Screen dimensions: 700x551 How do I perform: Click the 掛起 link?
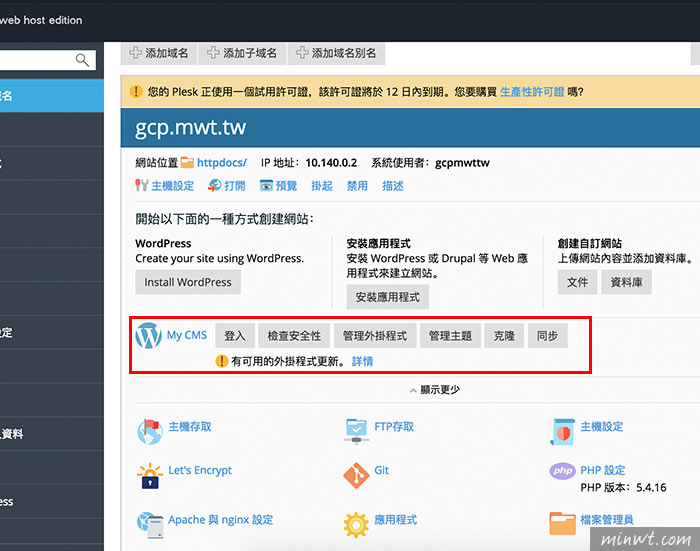coord(322,186)
